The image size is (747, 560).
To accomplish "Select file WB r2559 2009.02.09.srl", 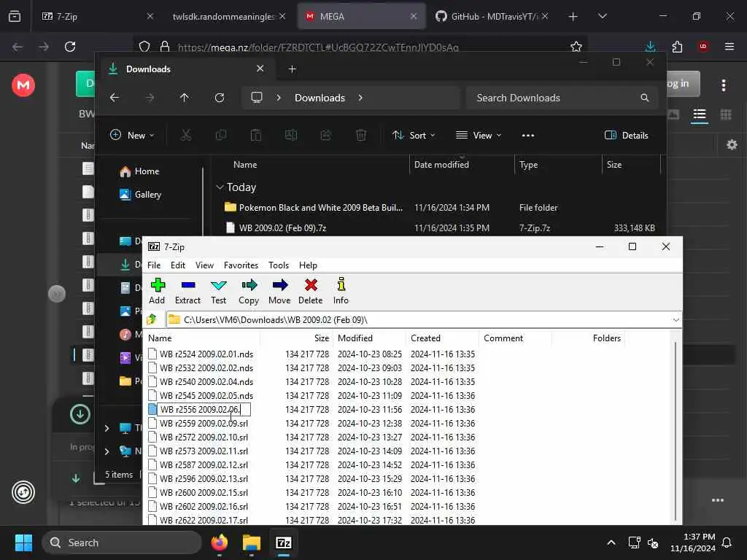I will [204, 424].
